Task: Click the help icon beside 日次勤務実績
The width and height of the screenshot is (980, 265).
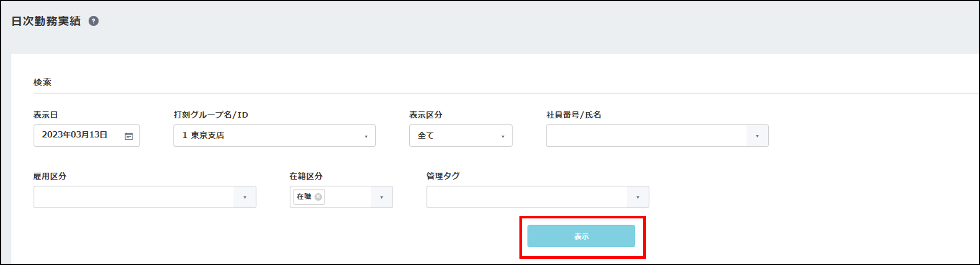Action: tap(94, 21)
